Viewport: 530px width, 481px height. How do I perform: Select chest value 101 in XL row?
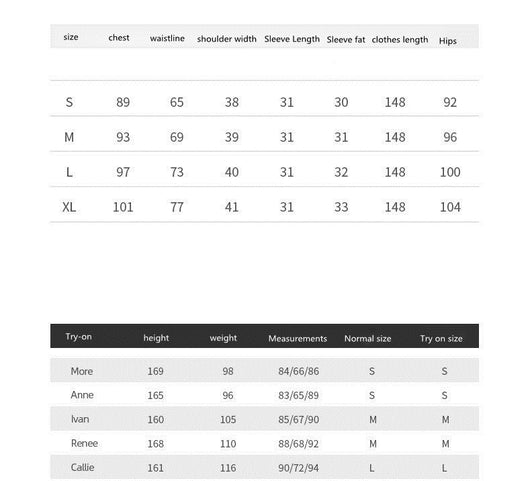coord(123,207)
